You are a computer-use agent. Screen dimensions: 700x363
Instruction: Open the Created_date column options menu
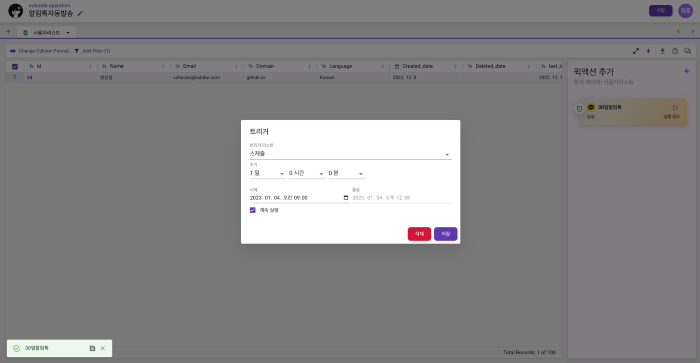tap(456, 67)
